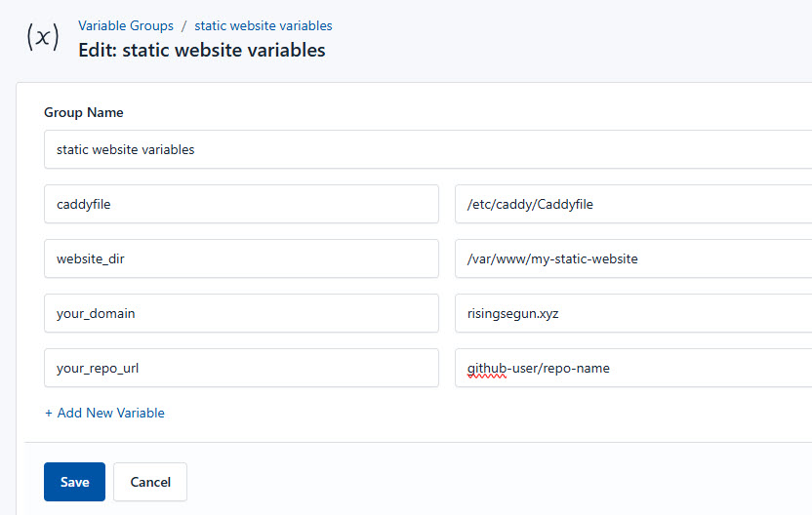Open the Variable Groups breadcrumb link
This screenshot has height=515, width=812.
pos(126,26)
